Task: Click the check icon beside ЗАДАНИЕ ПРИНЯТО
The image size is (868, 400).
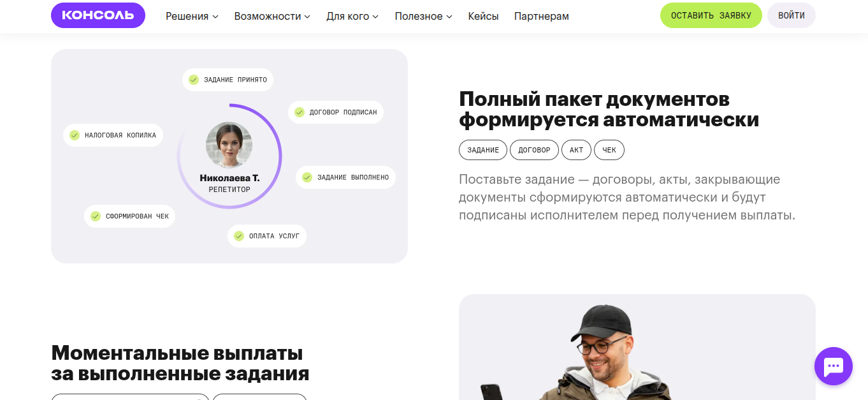Action: [x=194, y=80]
